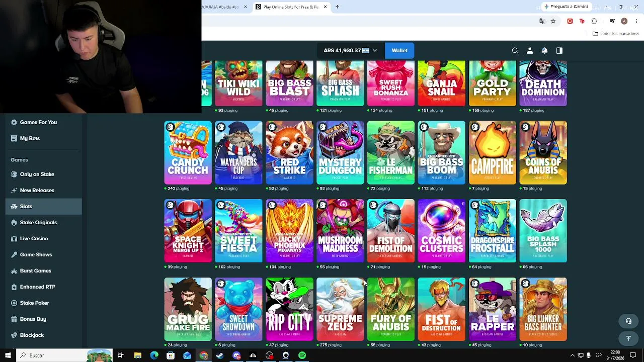
Task: Open the Dragonspire Frostfall slot game
Action: point(493,231)
